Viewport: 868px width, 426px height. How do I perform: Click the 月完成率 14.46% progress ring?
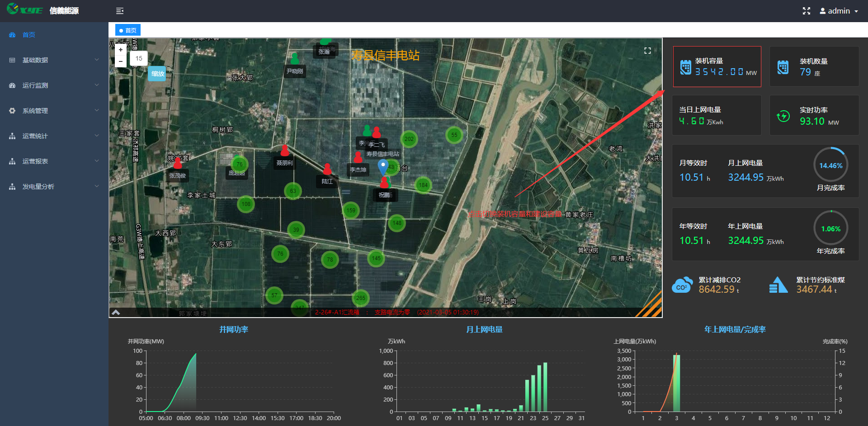click(831, 165)
